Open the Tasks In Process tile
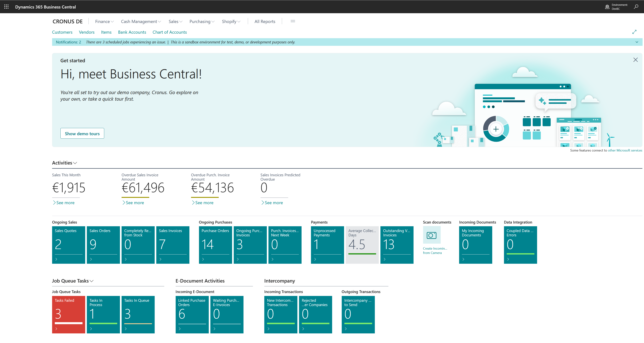644x343 pixels. tap(103, 314)
